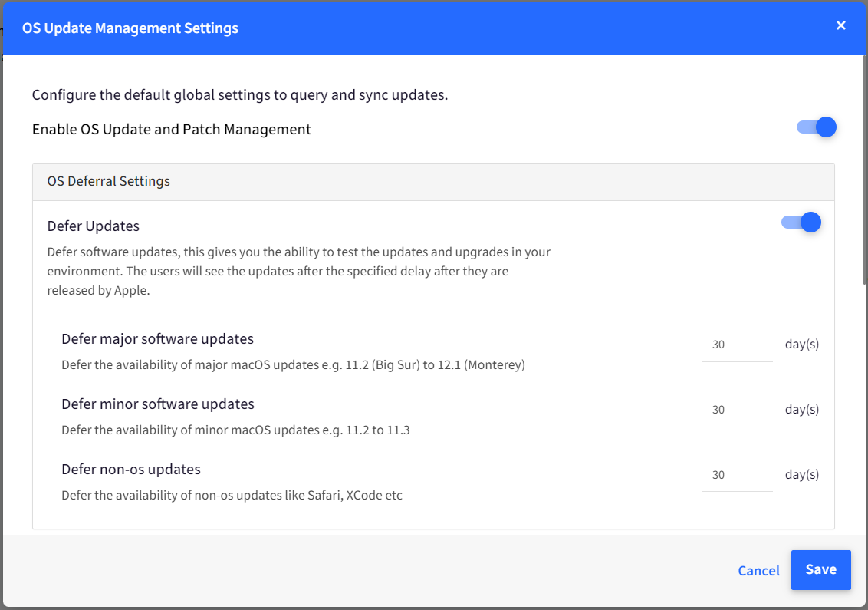Click the Defer major software updates label
Image resolution: width=868 pixels, height=610 pixels.
tap(157, 339)
